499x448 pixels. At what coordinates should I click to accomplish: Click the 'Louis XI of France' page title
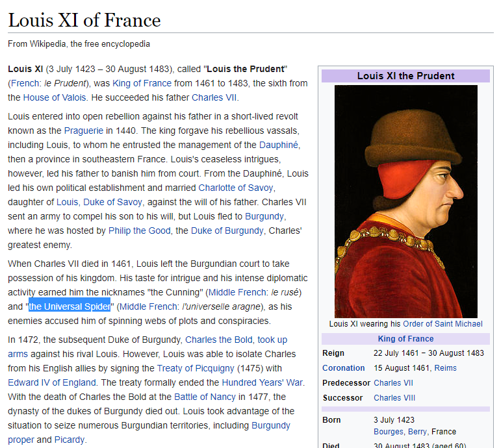[x=84, y=20]
